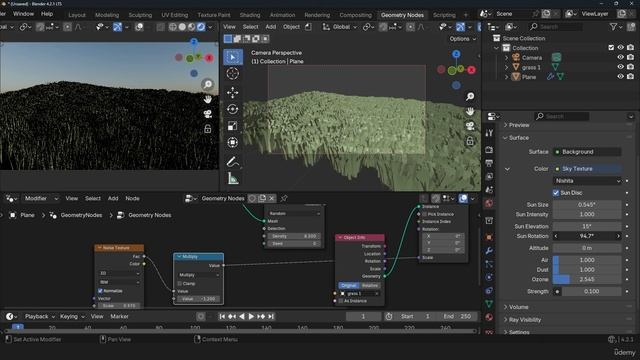Toggle Normalize in the Noise Texture node
This screenshot has width=640, height=360.
100,291
